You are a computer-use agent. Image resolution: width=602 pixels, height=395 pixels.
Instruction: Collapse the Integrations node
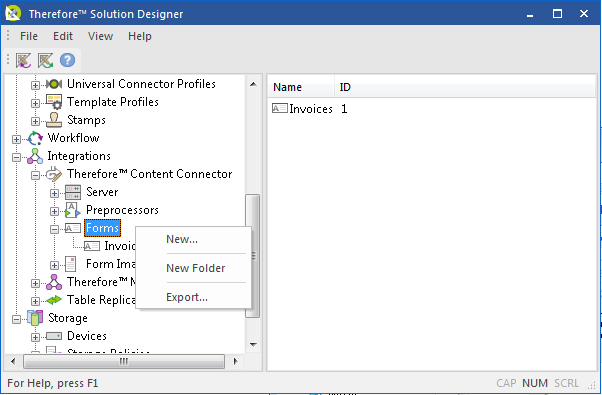pos(16,157)
